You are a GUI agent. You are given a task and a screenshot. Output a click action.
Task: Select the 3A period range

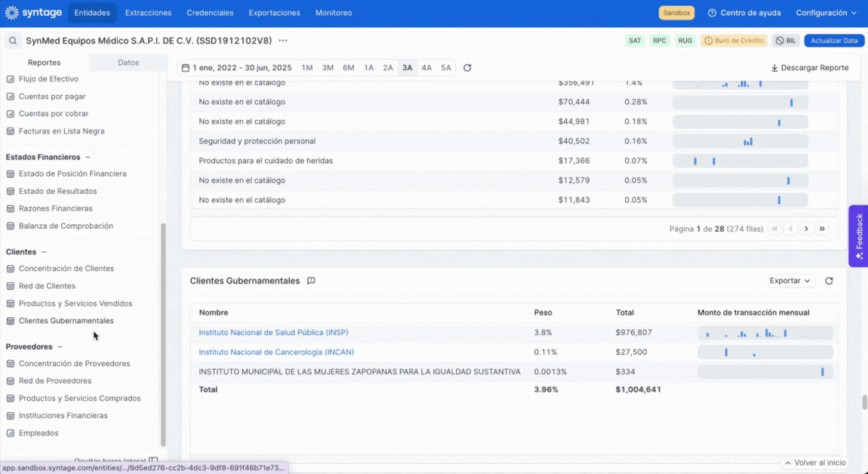[408, 68]
